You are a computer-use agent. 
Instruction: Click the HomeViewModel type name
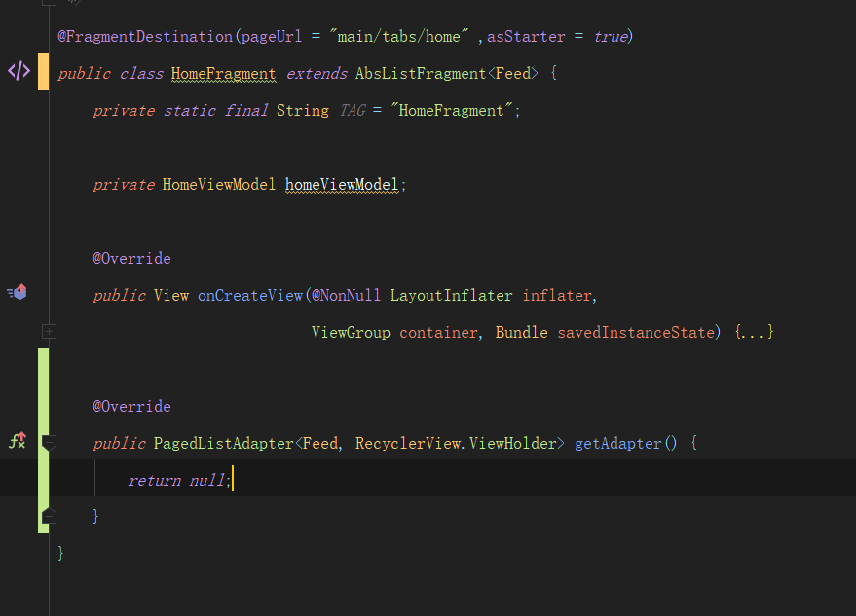point(219,185)
